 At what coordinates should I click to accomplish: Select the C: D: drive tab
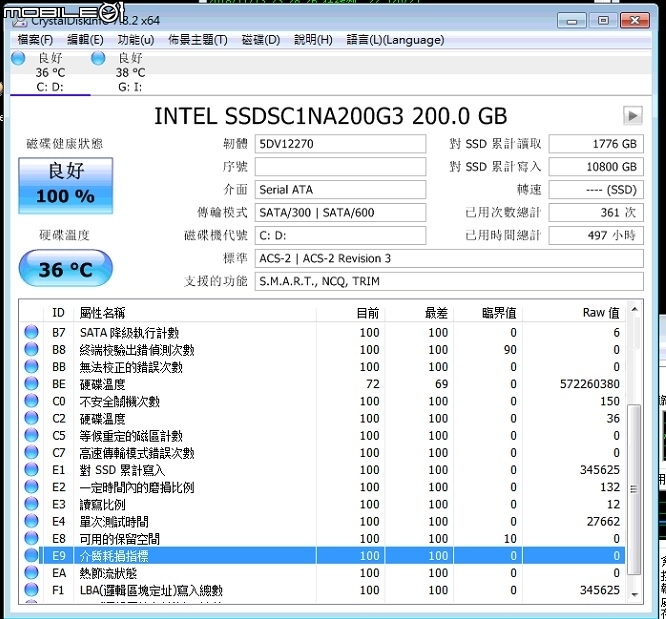50,72
